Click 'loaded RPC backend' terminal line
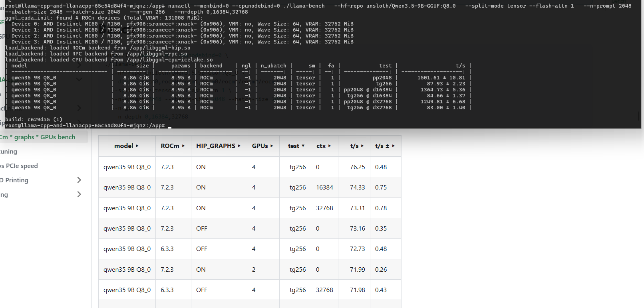 [x=96, y=54]
